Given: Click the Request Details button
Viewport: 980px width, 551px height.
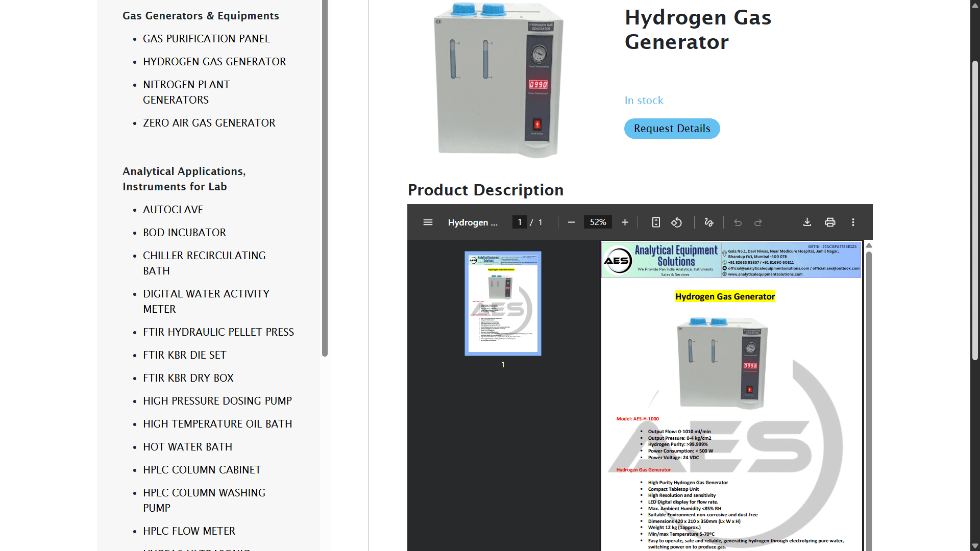Looking at the screenshot, I should coord(672,129).
